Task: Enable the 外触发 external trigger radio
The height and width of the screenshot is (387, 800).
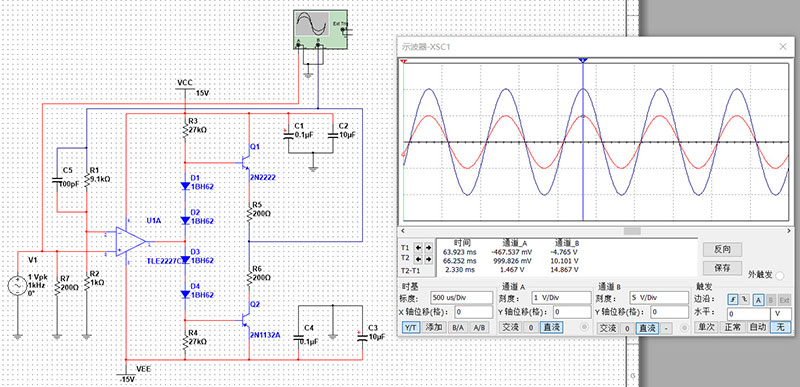Action: (x=780, y=276)
